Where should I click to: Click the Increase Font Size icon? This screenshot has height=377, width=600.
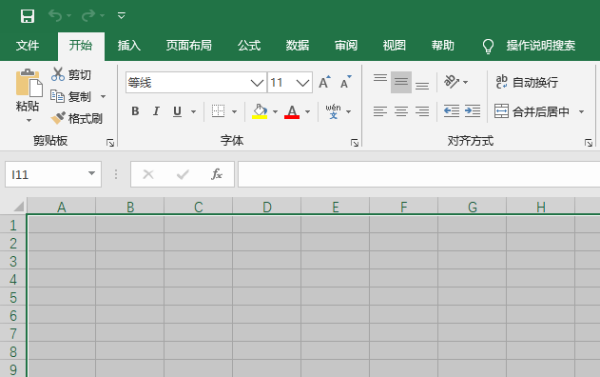pyautogui.click(x=324, y=82)
